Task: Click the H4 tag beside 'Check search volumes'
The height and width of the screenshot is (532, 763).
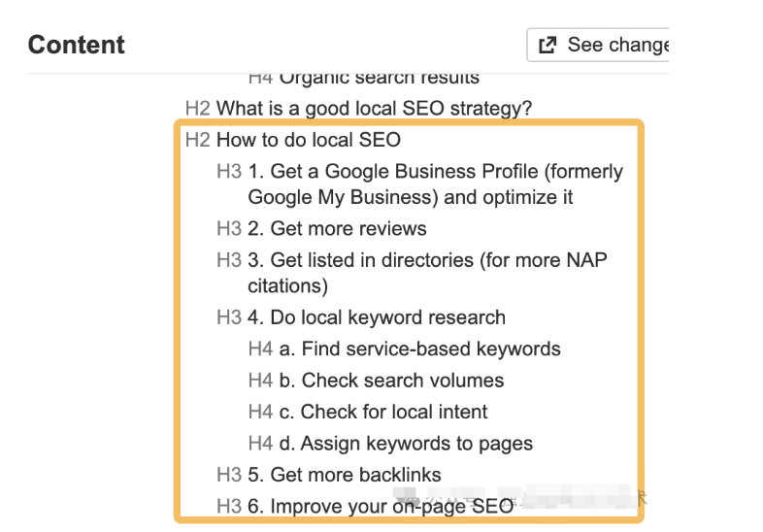Action: (x=260, y=381)
